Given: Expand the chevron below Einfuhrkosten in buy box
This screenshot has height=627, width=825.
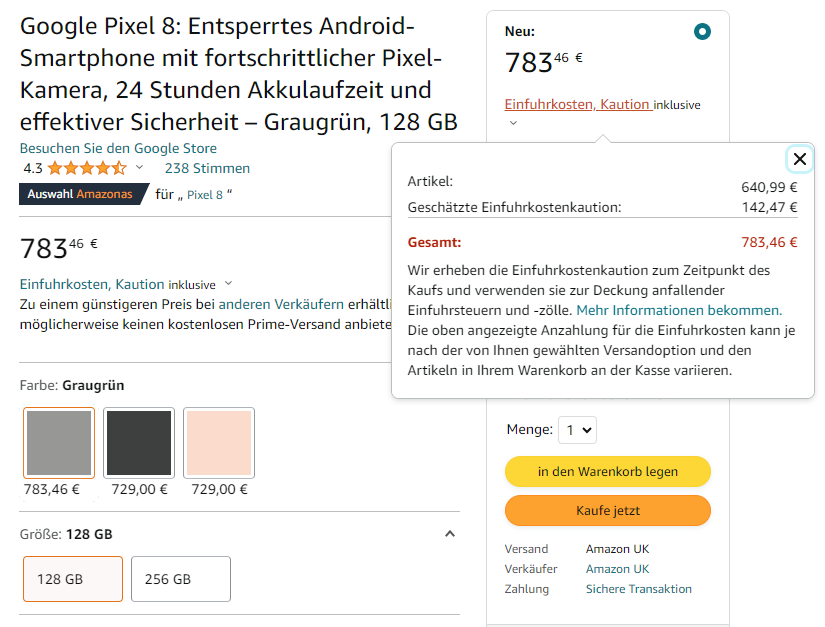Looking at the screenshot, I should tap(513, 123).
